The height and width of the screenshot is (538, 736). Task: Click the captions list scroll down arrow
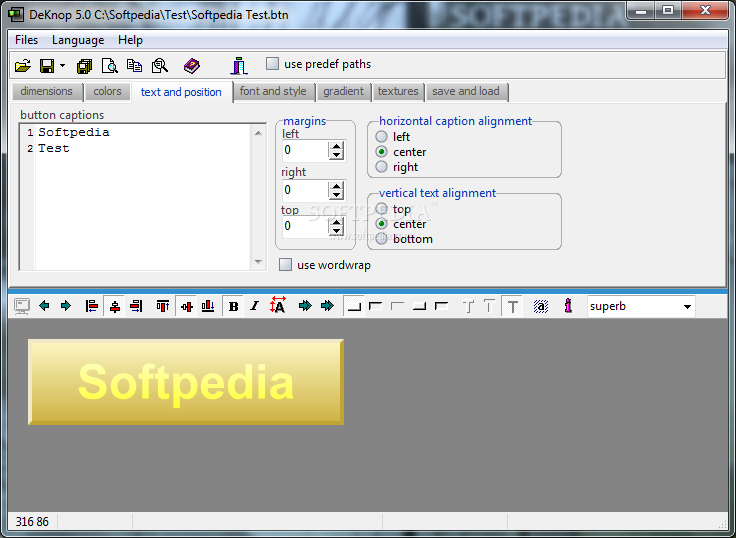[258, 262]
